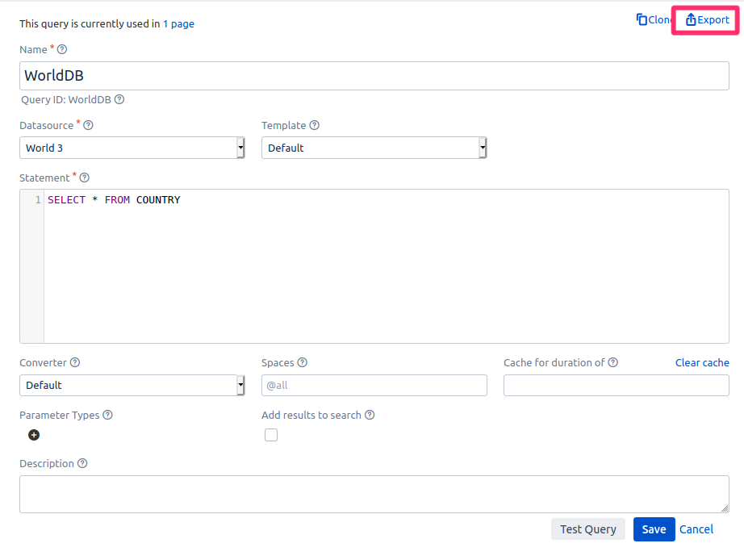Viewport: 744px width, 560px height.
Task: Export the query
Action: [707, 20]
